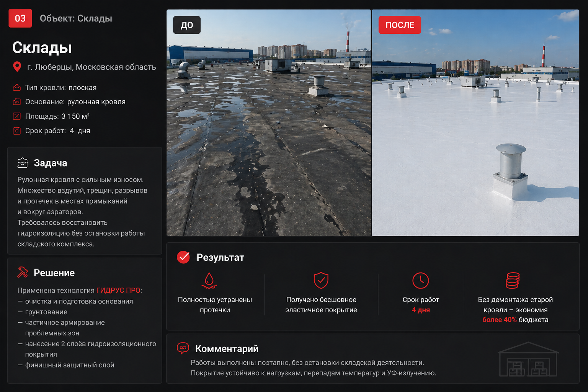Click the roof type icon next to Тип кровли
588x392 pixels.
pos(17,88)
